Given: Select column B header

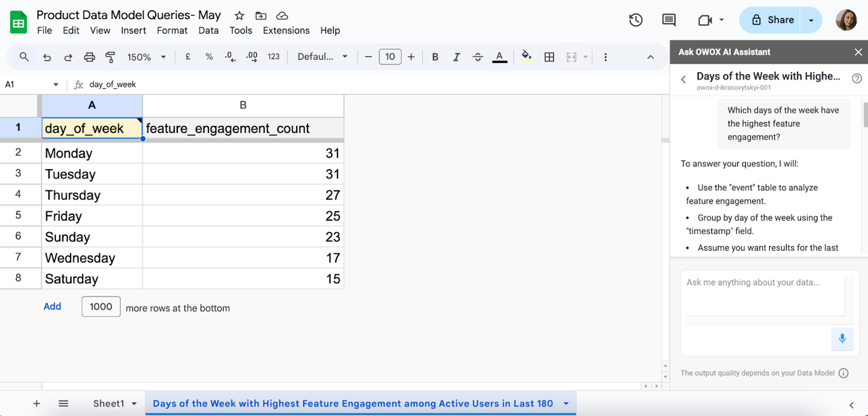Looking at the screenshot, I should [x=243, y=106].
